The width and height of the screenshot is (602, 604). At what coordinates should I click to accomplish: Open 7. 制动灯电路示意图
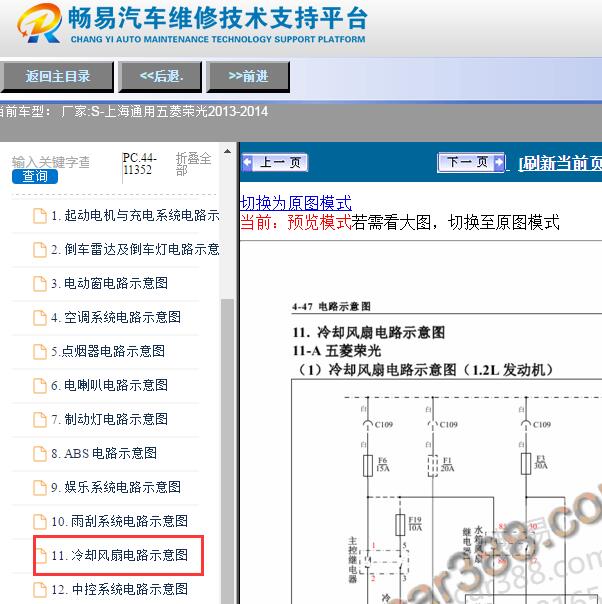click(x=110, y=419)
